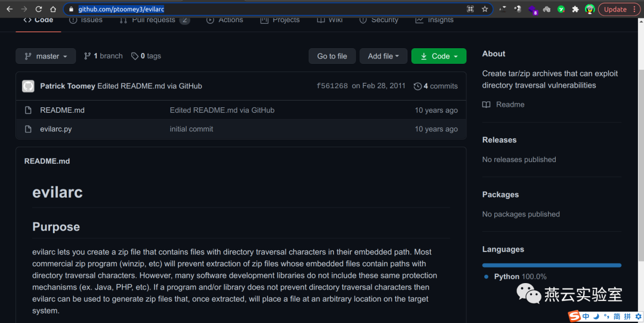
Task: Click the Go to file button
Action: (332, 56)
